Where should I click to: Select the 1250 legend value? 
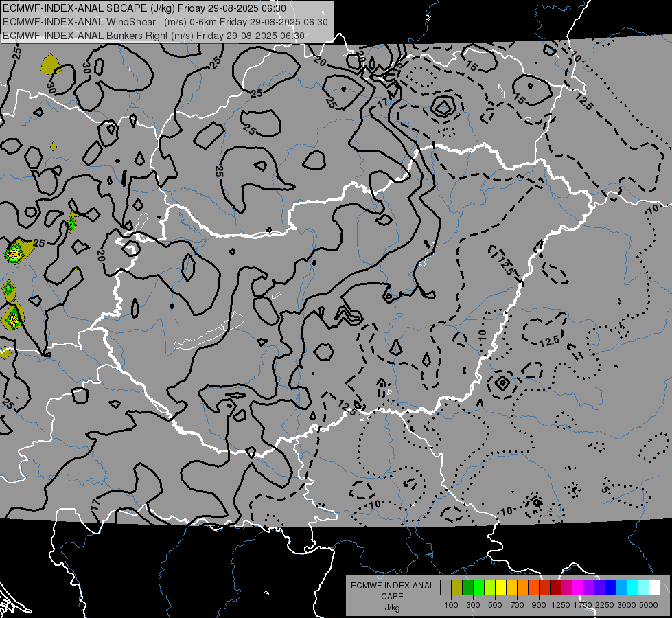[x=561, y=605]
